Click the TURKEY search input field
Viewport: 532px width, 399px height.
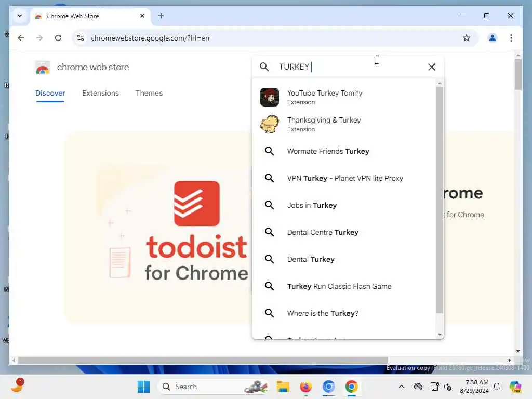point(350,67)
